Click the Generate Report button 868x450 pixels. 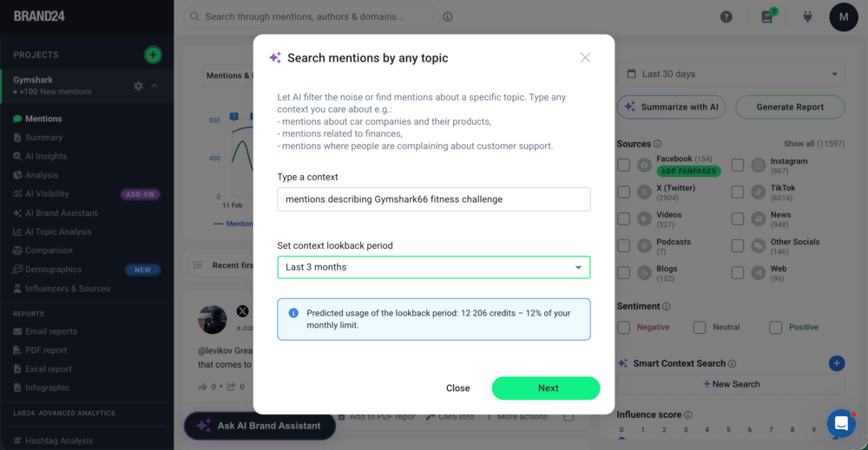[x=789, y=107]
